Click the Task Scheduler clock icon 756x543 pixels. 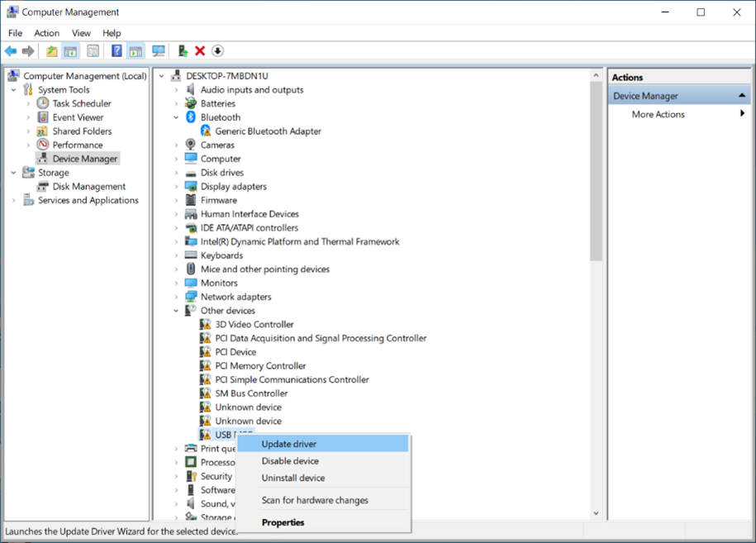tap(43, 103)
